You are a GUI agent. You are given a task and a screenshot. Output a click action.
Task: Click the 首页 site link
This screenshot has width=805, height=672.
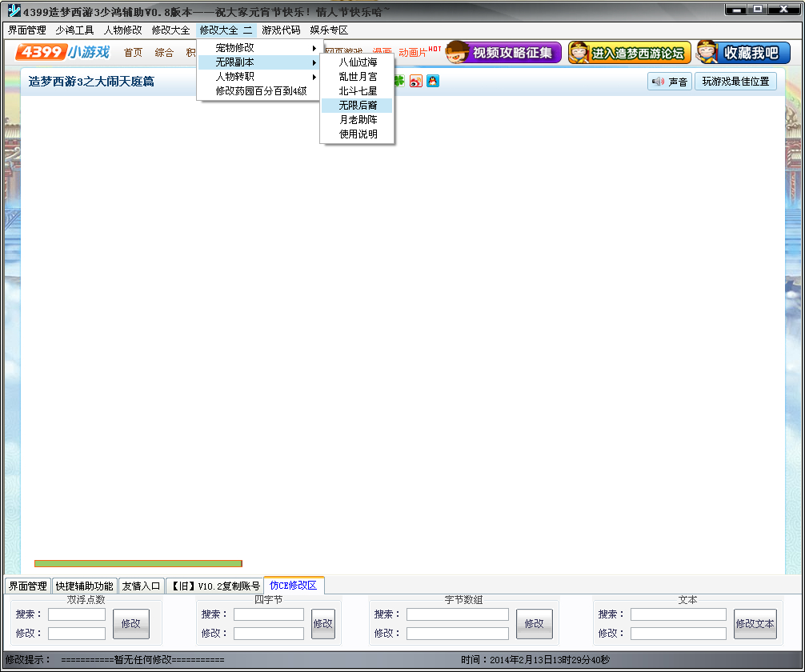[133, 52]
